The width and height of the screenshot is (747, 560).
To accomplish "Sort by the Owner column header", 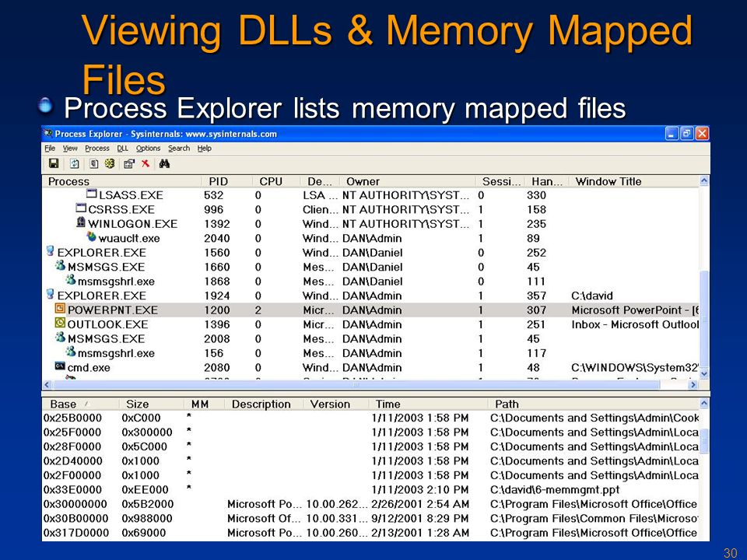I will (408, 181).
